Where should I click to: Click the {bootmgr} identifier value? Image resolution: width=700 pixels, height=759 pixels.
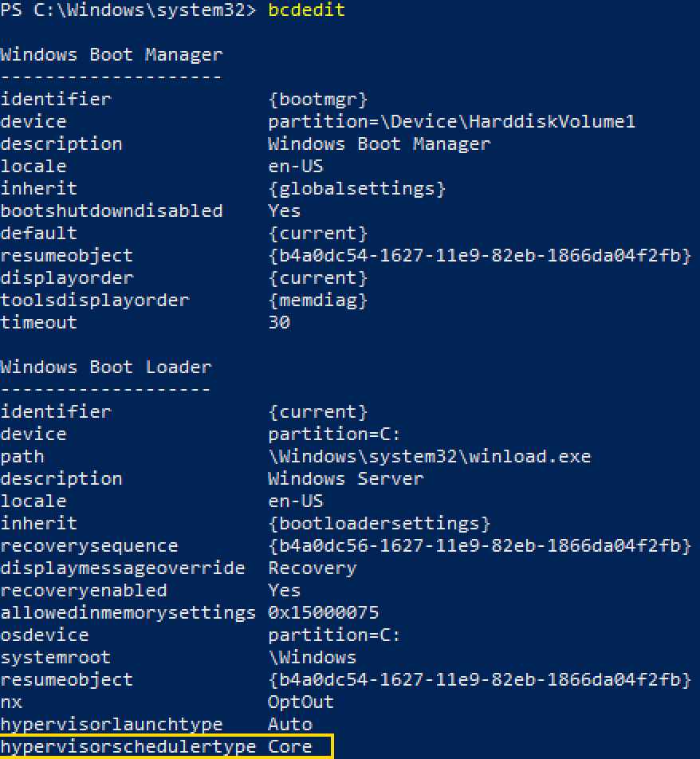pos(318,99)
